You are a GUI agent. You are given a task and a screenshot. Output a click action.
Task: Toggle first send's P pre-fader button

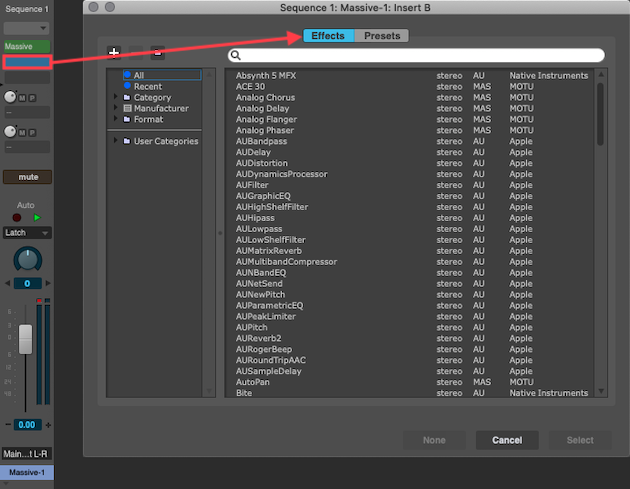click(x=32, y=98)
